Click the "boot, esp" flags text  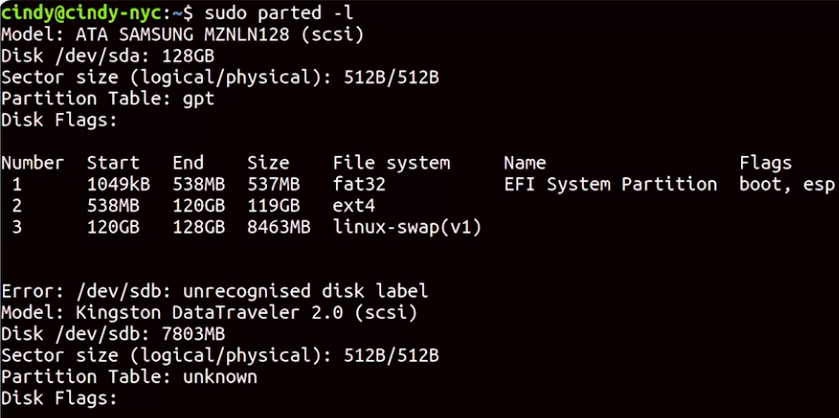pyautogui.click(x=787, y=185)
